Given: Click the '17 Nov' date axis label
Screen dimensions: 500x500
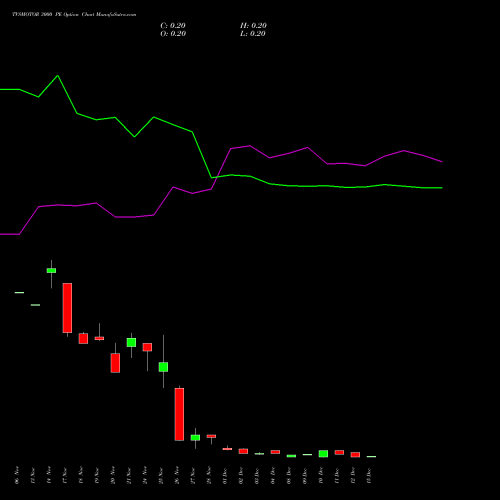Looking at the screenshot, I should click(65, 475).
